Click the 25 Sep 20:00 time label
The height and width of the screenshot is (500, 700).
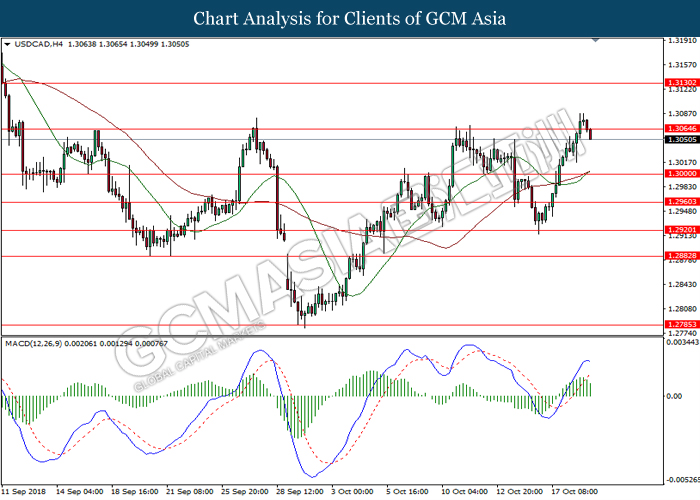pos(245,492)
